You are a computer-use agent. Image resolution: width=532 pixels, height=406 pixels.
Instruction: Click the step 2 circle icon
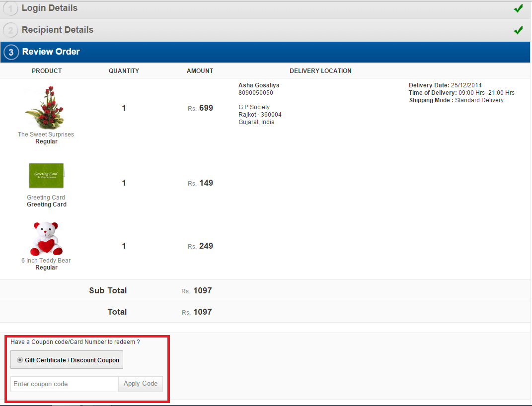pyautogui.click(x=10, y=30)
